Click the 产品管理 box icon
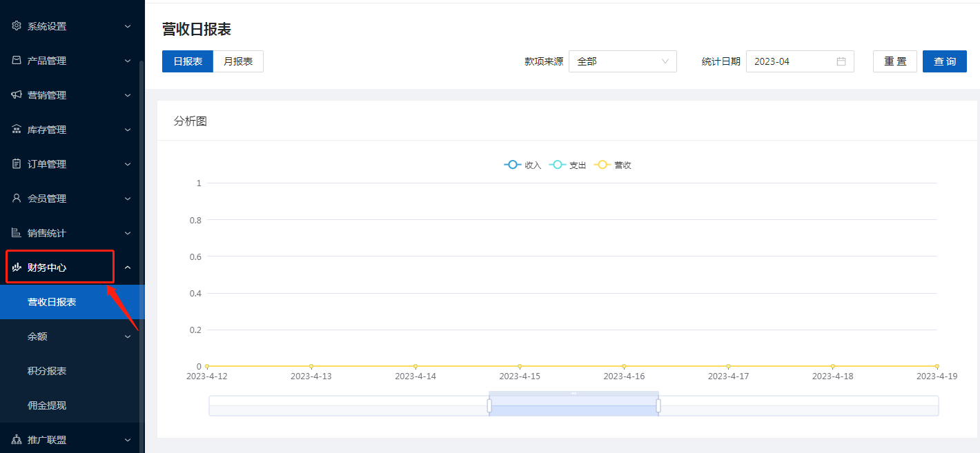980x453 pixels. [17, 61]
